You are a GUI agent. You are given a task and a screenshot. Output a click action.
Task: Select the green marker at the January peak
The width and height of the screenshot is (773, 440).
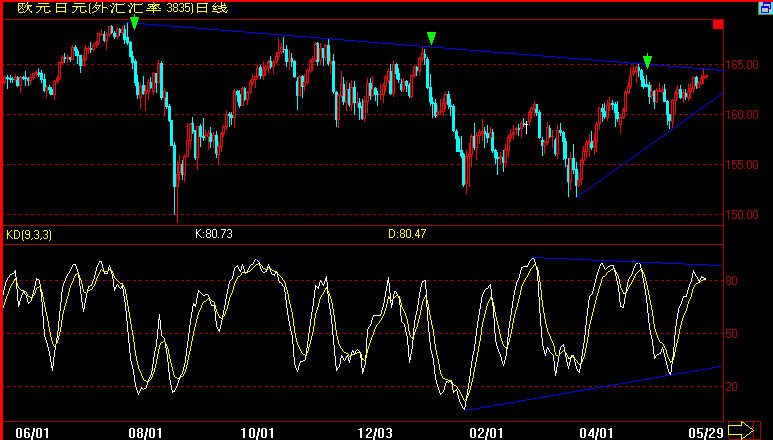tap(431, 38)
